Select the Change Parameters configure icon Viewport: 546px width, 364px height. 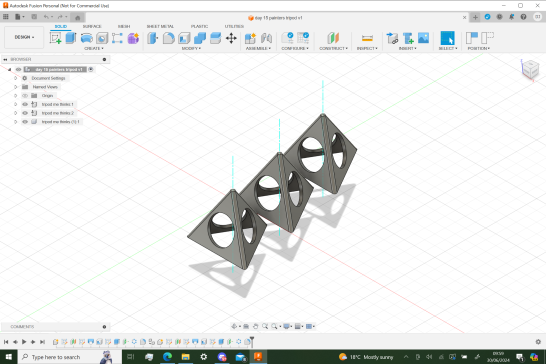click(x=288, y=38)
